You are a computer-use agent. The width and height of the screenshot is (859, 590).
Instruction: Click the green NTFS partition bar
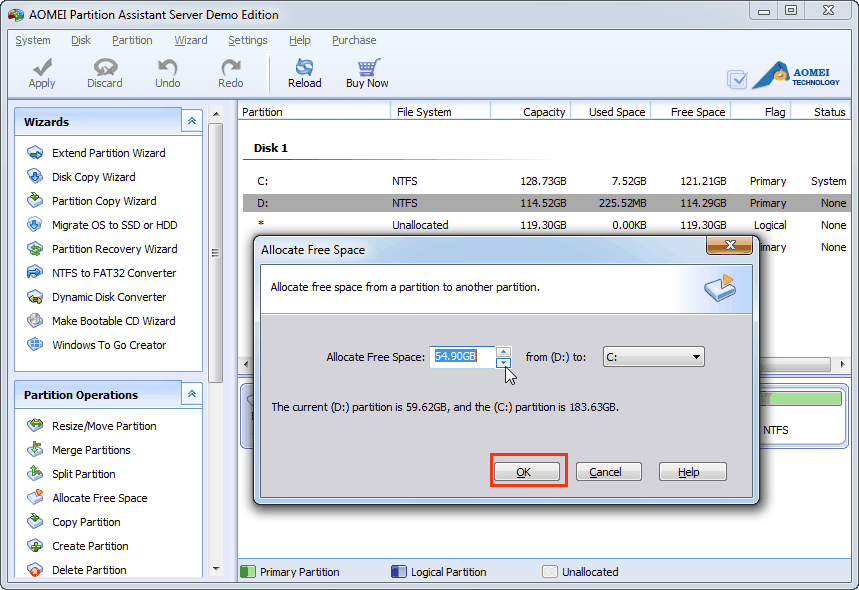coord(803,399)
